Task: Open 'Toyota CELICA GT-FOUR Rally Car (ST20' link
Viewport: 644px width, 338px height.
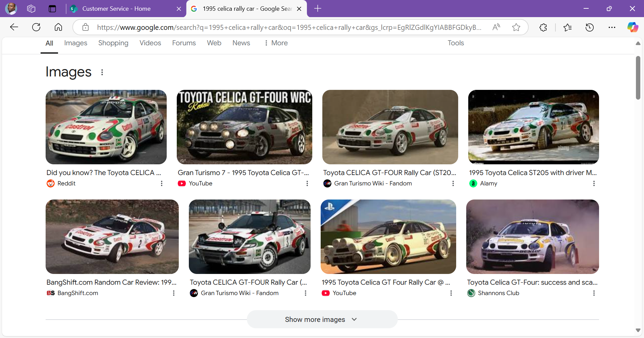Action: coord(390,173)
